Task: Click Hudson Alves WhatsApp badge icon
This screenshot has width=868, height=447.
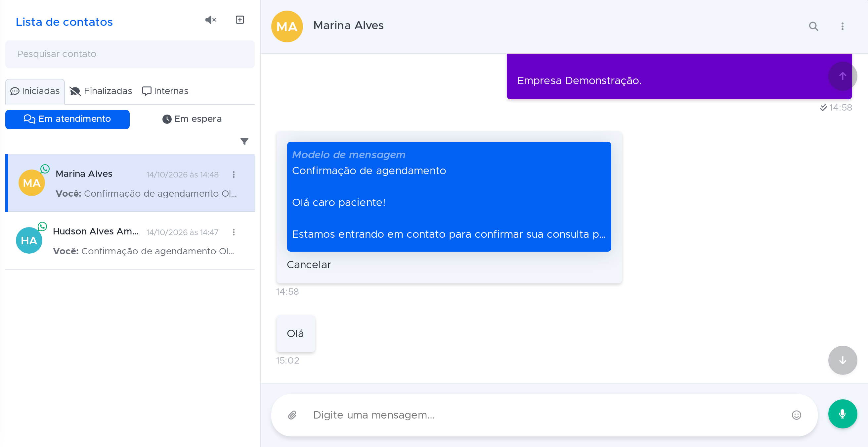Action: (42, 226)
